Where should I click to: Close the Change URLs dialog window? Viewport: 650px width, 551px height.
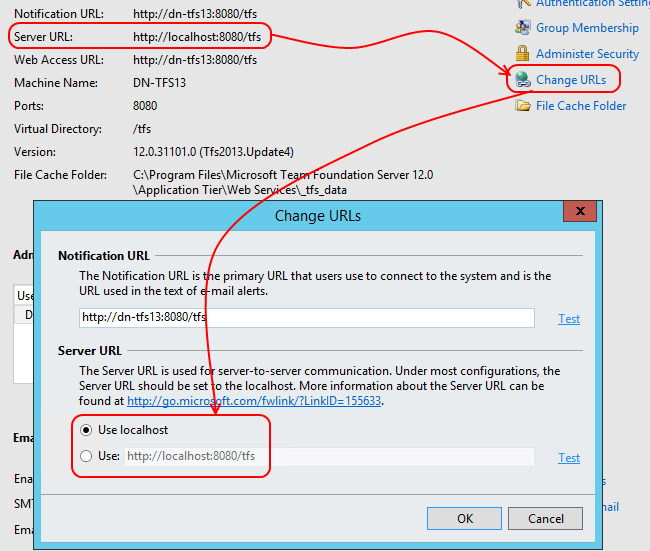(x=579, y=212)
